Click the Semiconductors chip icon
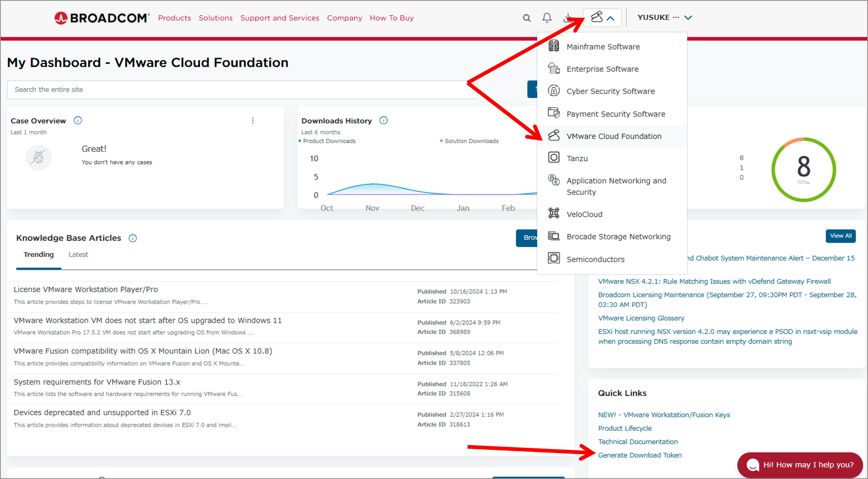Image resolution: width=868 pixels, height=479 pixels. click(x=554, y=258)
